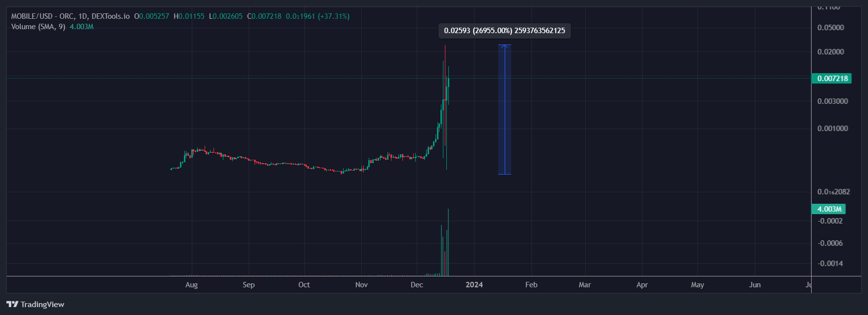868x315 pixels.
Task: Click the 2024 label on the time axis
Action: [x=474, y=285]
